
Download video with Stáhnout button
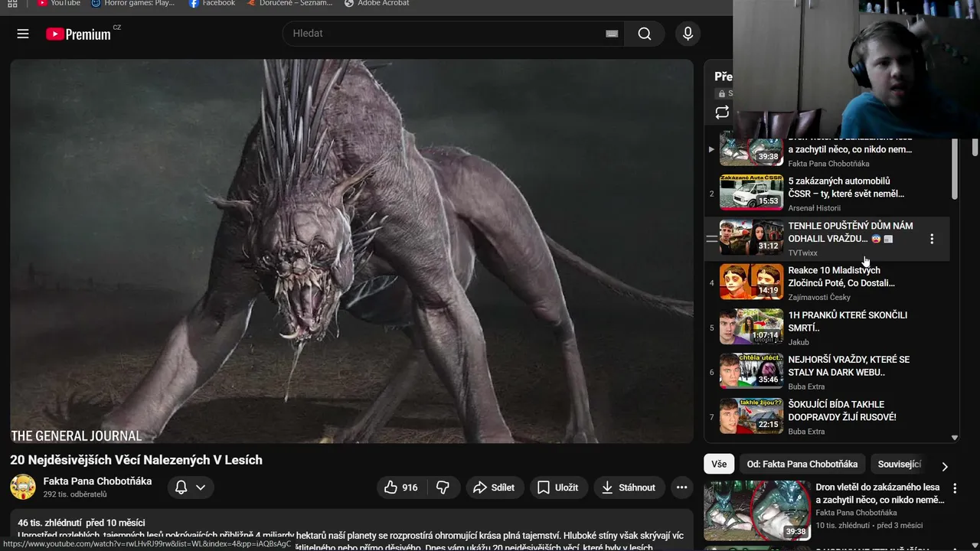[x=629, y=487]
